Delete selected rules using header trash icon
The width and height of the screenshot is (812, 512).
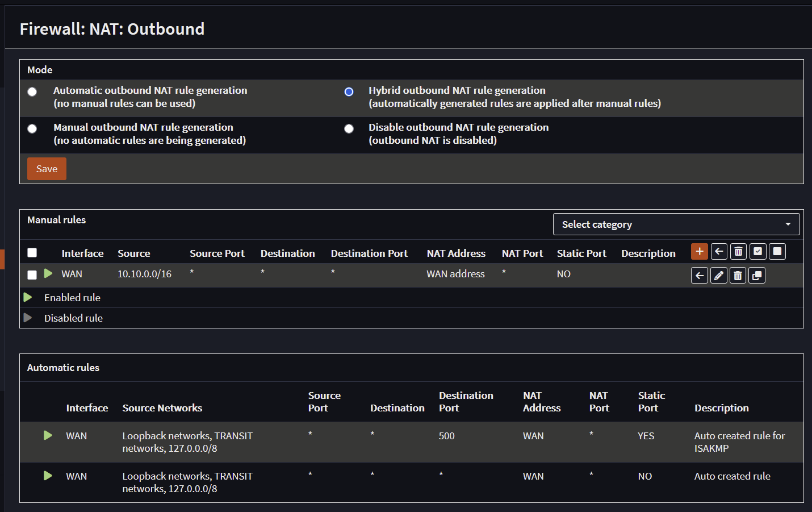[738, 251]
